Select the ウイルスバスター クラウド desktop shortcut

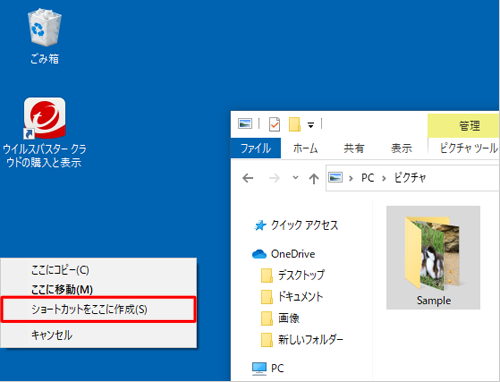click(44, 132)
